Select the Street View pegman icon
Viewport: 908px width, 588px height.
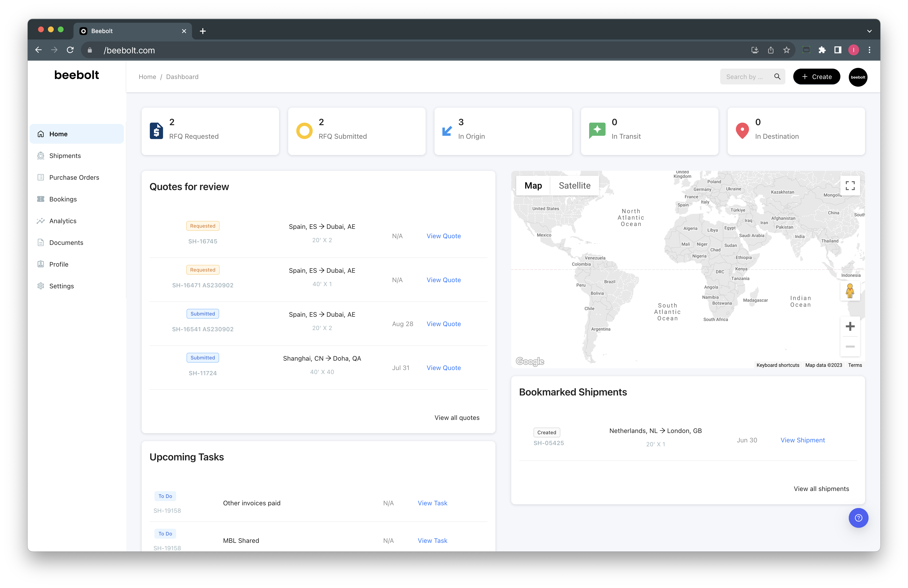tap(850, 291)
